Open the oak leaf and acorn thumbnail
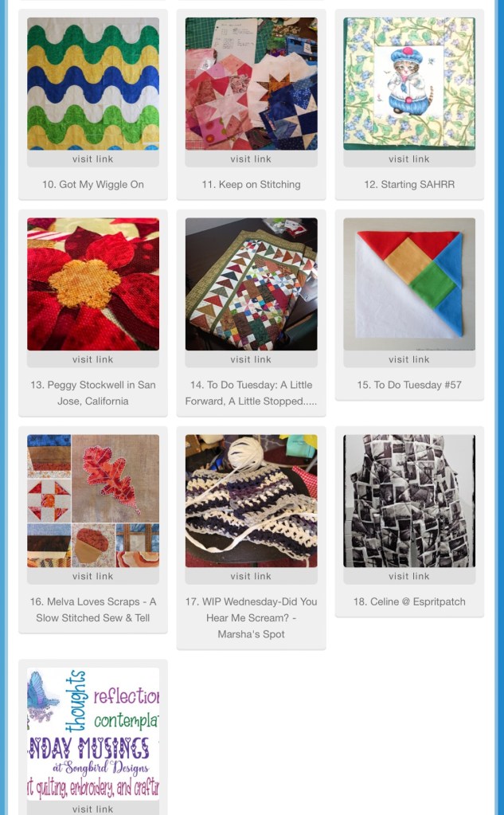504x815 pixels. point(93,500)
